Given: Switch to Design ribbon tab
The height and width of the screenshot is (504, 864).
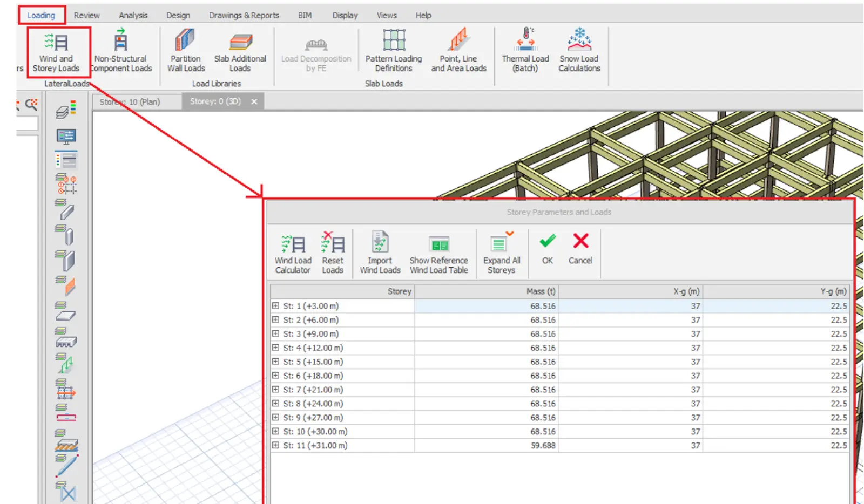Looking at the screenshot, I should pyautogui.click(x=178, y=15).
